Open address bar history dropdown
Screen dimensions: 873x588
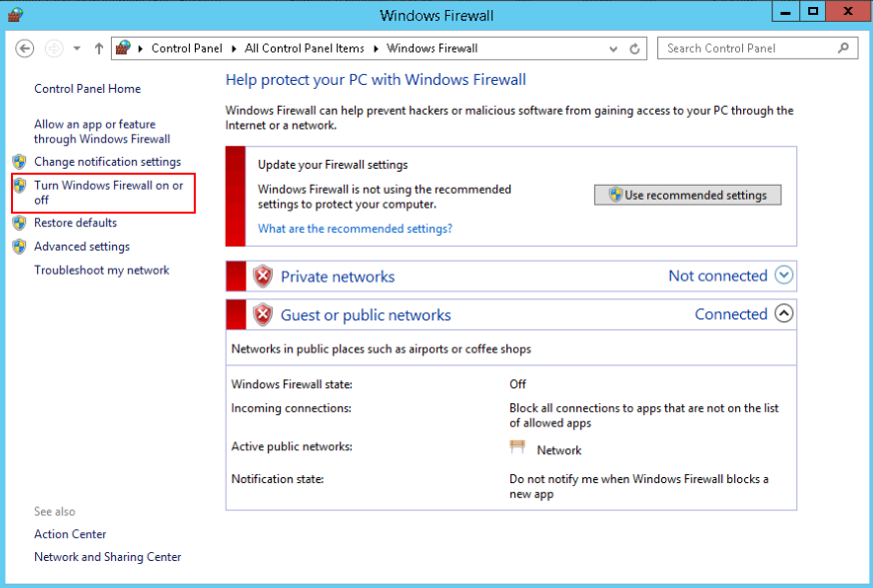tap(613, 49)
